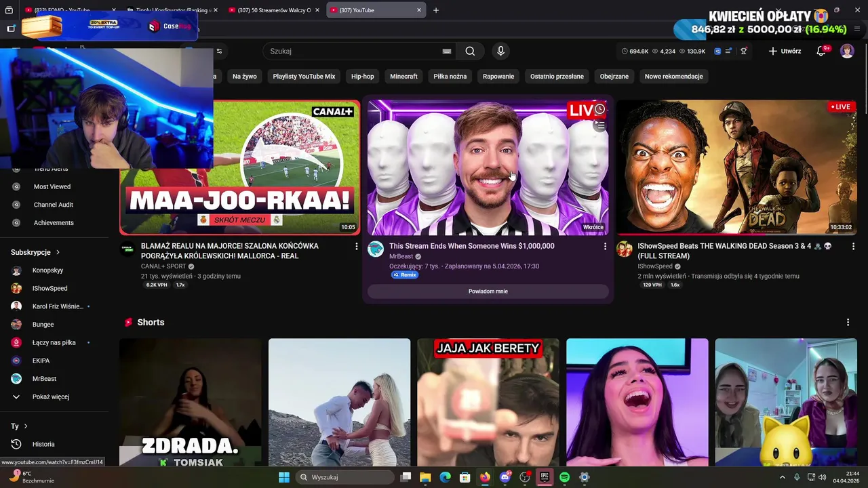Open Firefox from the taskbar
This screenshot has width=868, height=488.
tap(485, 477)
